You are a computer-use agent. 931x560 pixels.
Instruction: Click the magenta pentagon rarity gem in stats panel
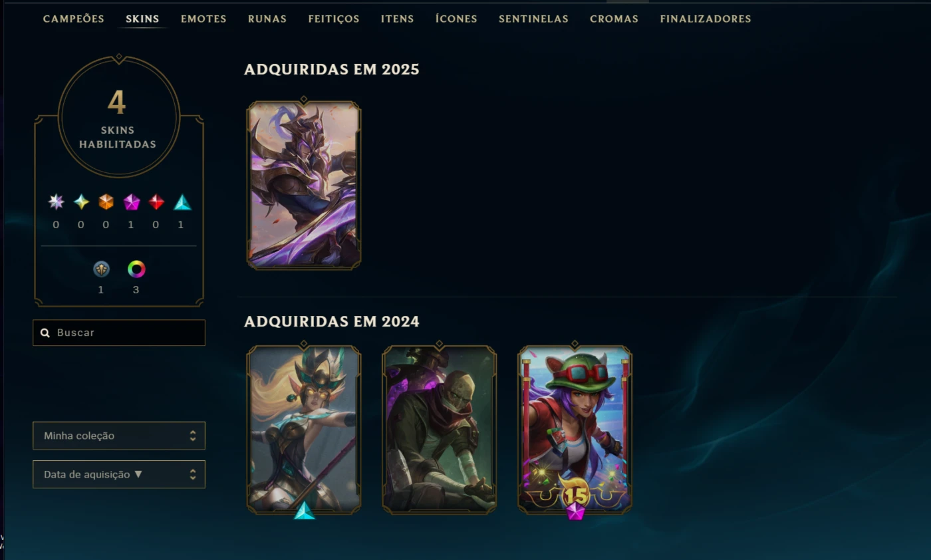tap(131, 202)
